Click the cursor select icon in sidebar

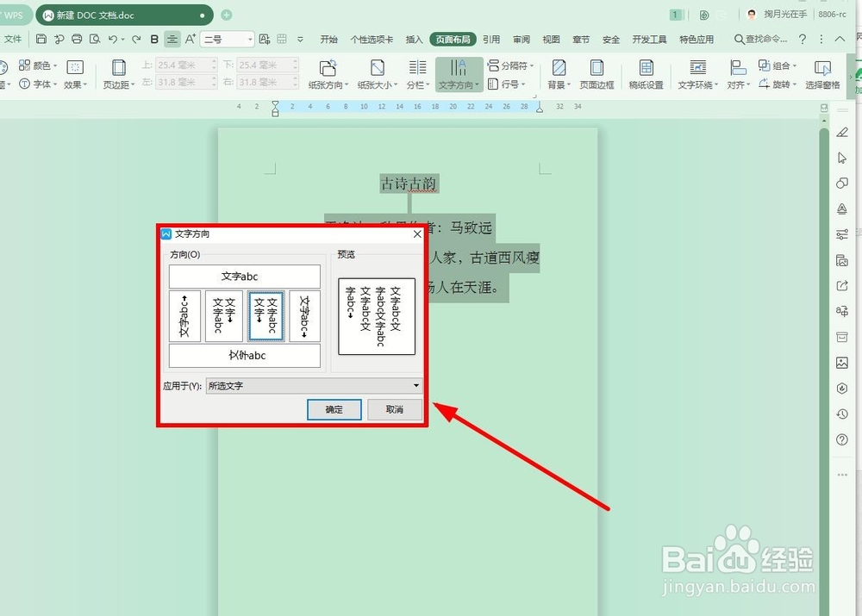[841, 159]
